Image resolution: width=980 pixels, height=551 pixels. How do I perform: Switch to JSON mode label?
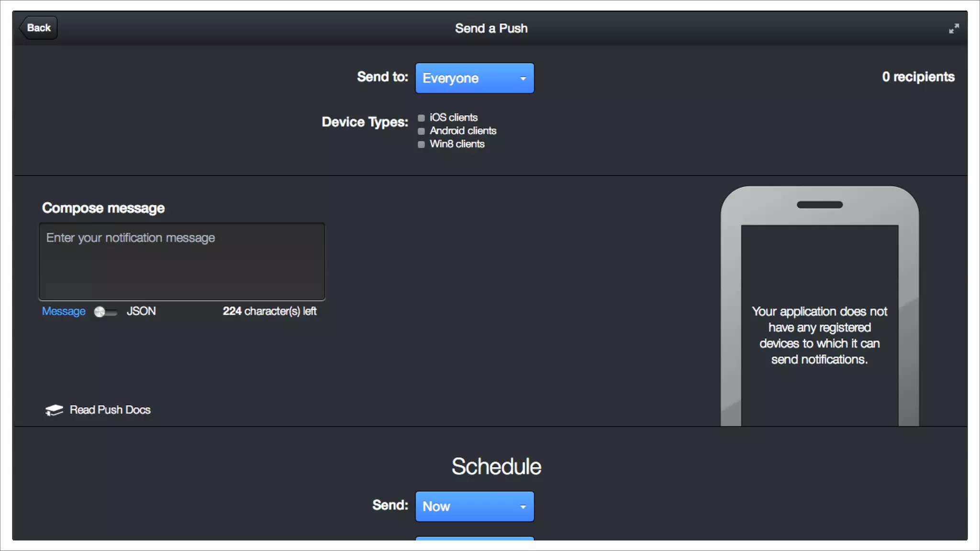(141, 311)
